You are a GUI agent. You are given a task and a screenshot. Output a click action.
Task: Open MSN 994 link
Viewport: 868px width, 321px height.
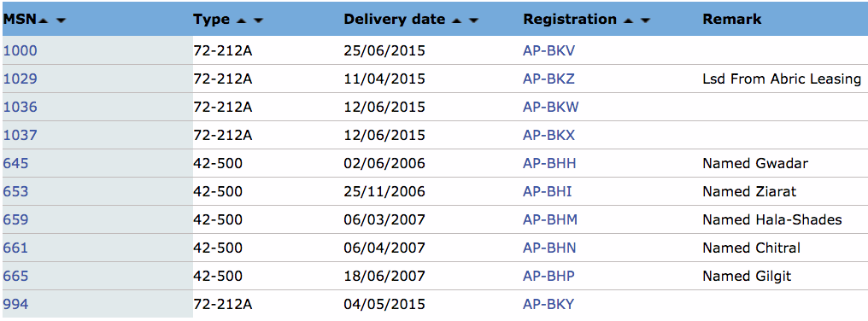pyautogui.click(x=15, y=305)
